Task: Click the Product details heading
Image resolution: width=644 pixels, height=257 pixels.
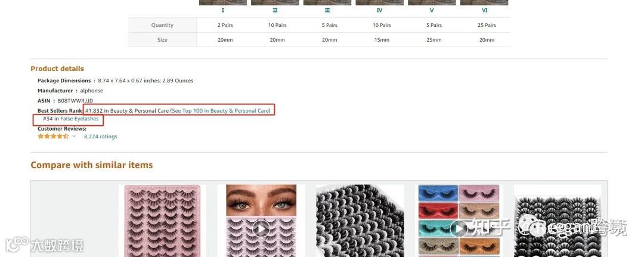Action: [x=57, y=69]
